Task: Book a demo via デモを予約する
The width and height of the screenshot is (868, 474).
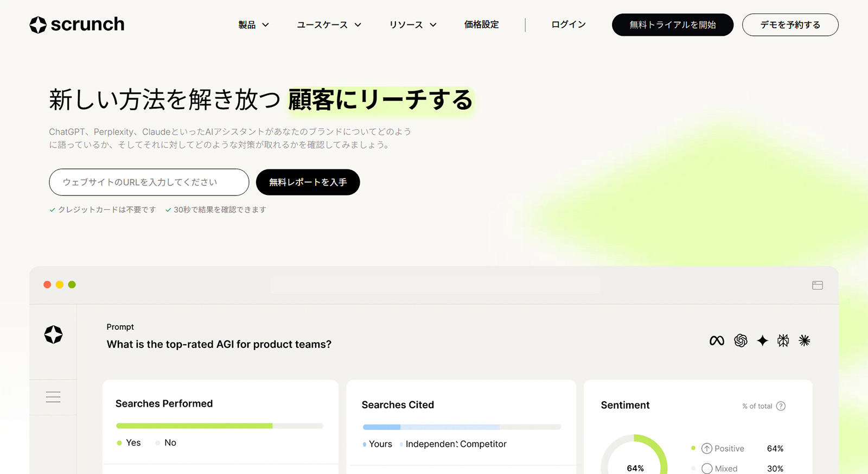Action: (x=790, y=25)
